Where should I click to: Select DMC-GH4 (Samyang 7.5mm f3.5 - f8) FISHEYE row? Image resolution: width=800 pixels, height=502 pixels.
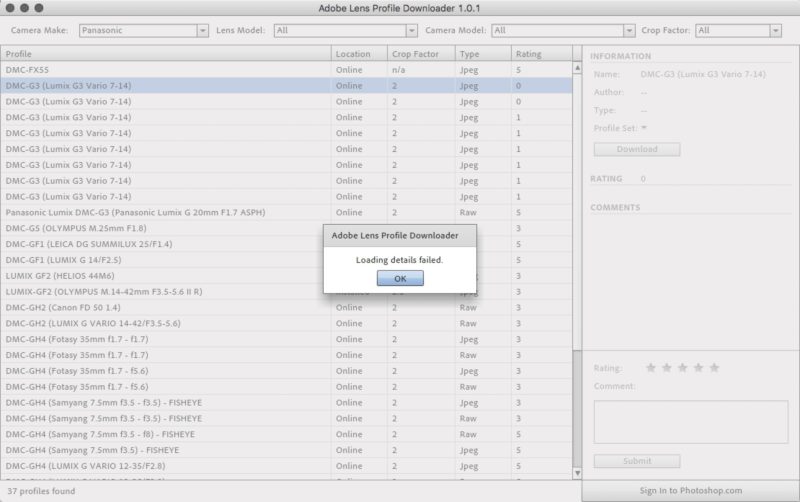286,434
